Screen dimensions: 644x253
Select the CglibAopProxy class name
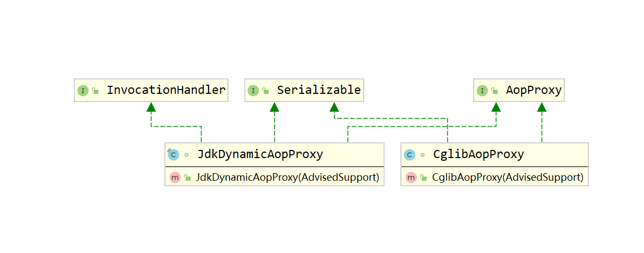click(x=478, y=154)
